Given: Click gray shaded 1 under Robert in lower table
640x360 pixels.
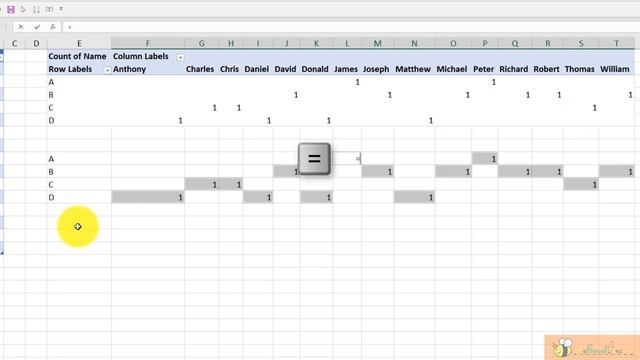Looking at the screenshot, I should (x=548, y=171).
